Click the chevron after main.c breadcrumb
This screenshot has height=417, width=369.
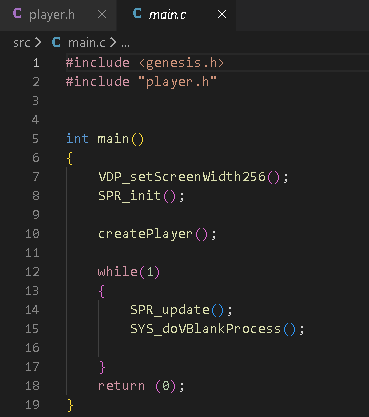(x=113, y=42)
